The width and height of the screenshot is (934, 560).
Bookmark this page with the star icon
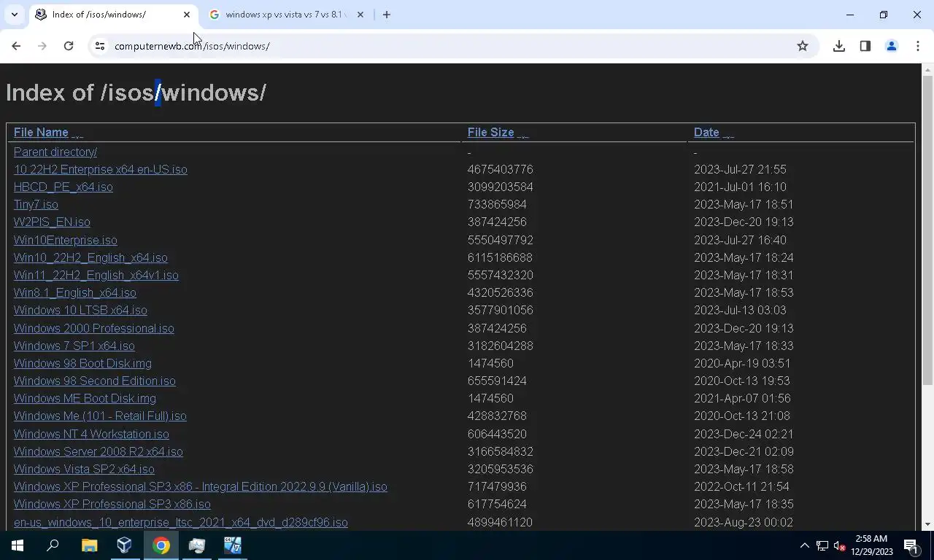click(803, 46)
